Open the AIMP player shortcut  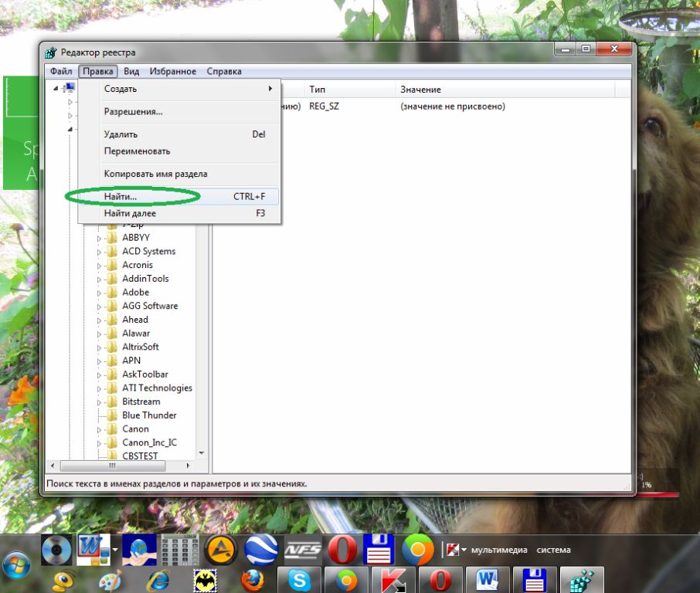[220, 550]
